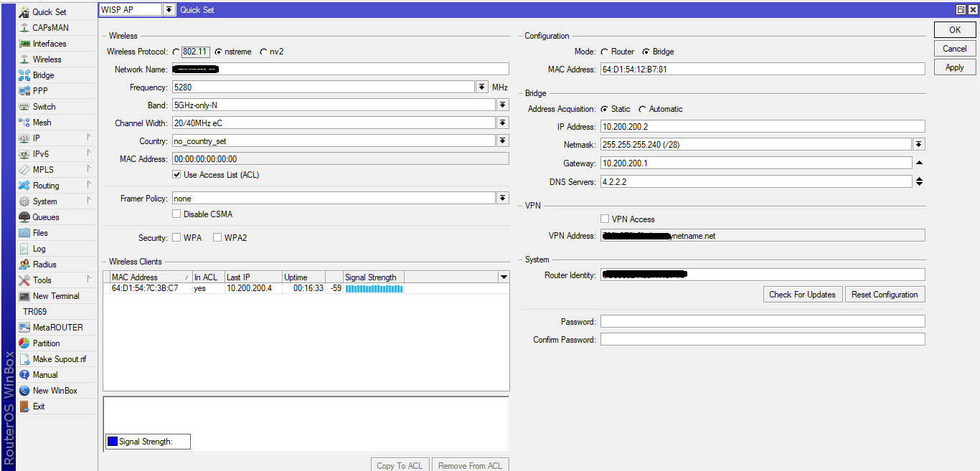
Task: Open the Country dropdown list
Action: (503, 141)
